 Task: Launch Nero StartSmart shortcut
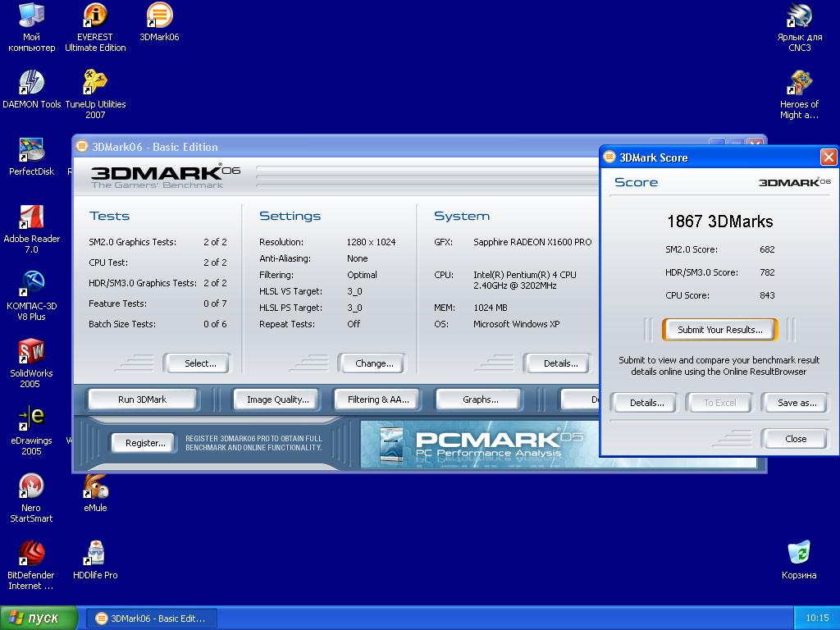point(31,486)
